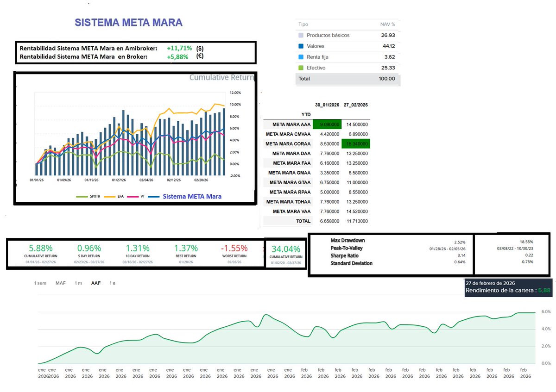The image size is (556, 392).
Task: Click the 'META MARA VAA' row label
Action: (x=292, y=212)
